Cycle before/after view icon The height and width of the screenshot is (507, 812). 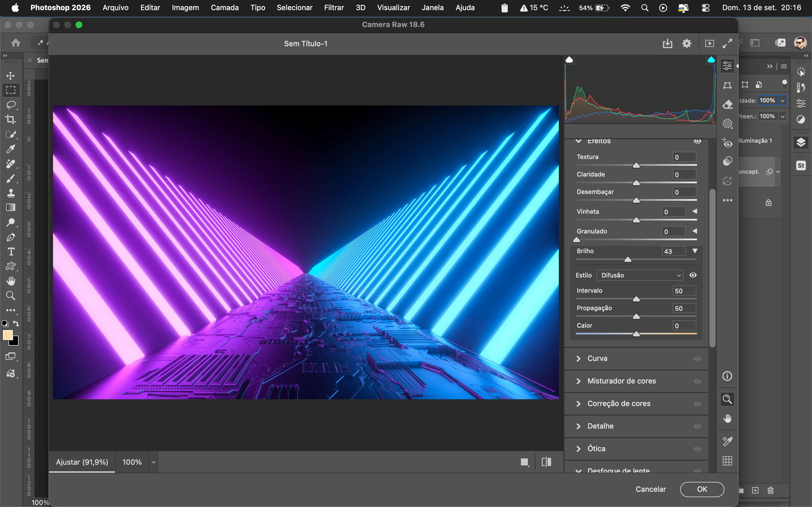546,462
